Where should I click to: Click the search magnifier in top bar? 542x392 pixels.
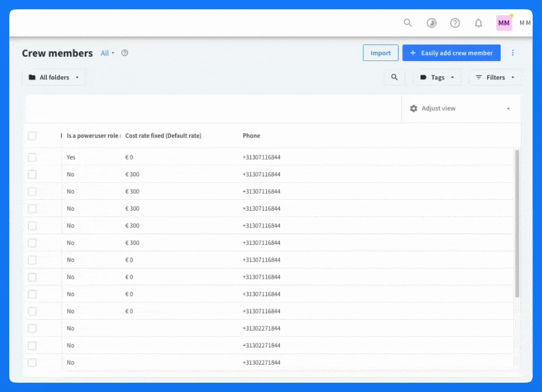[x=408, y=23]
